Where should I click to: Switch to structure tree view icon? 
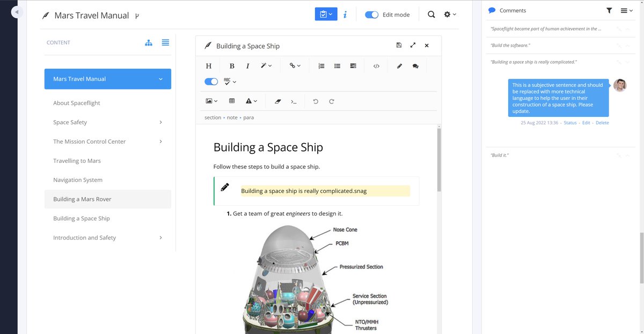149,42
